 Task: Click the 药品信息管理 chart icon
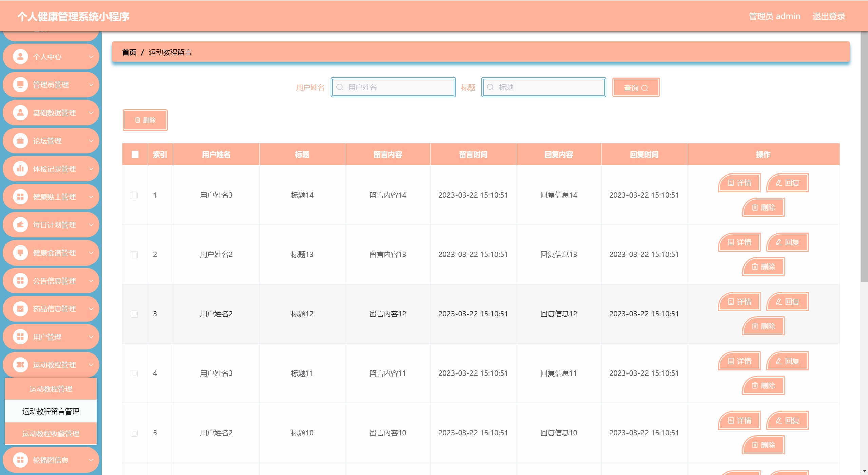click(x=20, y=309)
